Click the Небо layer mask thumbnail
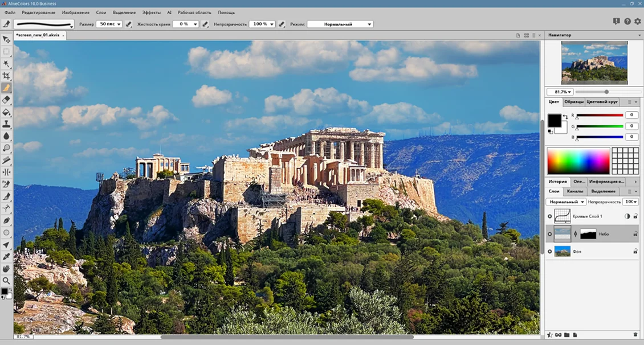The height and width of the screenshot is (345, 644). pos(588,234)
